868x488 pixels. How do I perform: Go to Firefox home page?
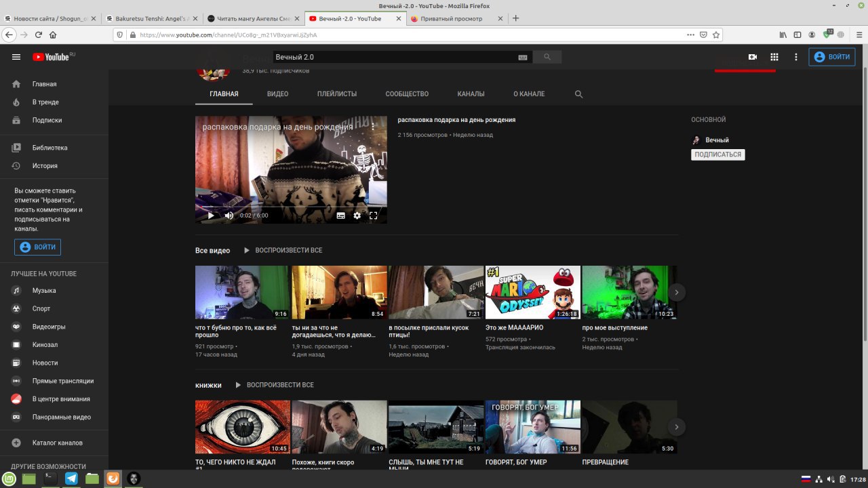[53, 35]
